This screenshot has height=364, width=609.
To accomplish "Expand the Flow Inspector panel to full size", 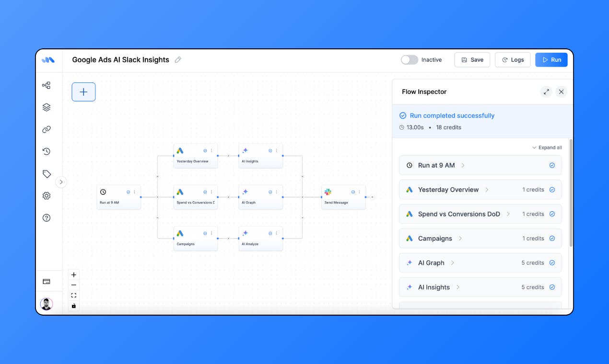I will (546, 92).
